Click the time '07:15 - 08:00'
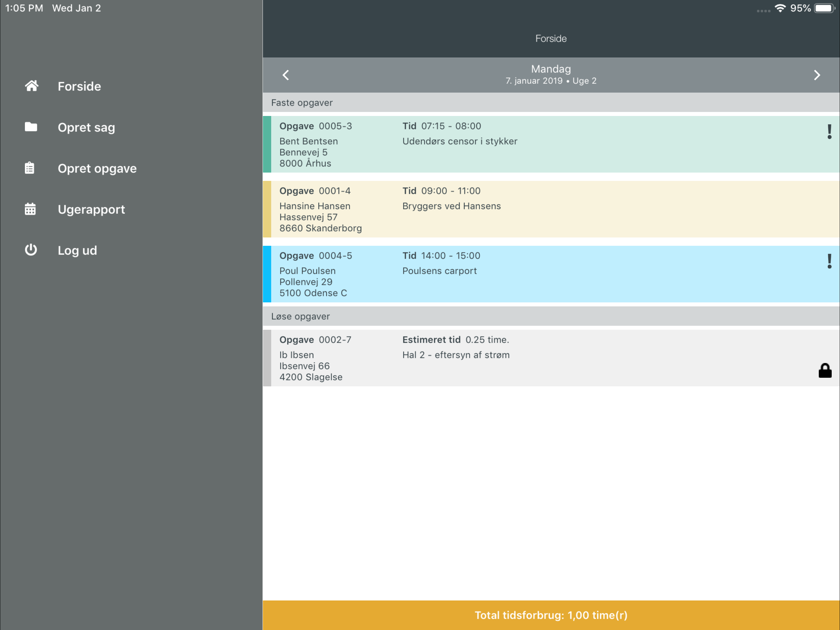Screen dimensions: 840x630 pos(451,126)
